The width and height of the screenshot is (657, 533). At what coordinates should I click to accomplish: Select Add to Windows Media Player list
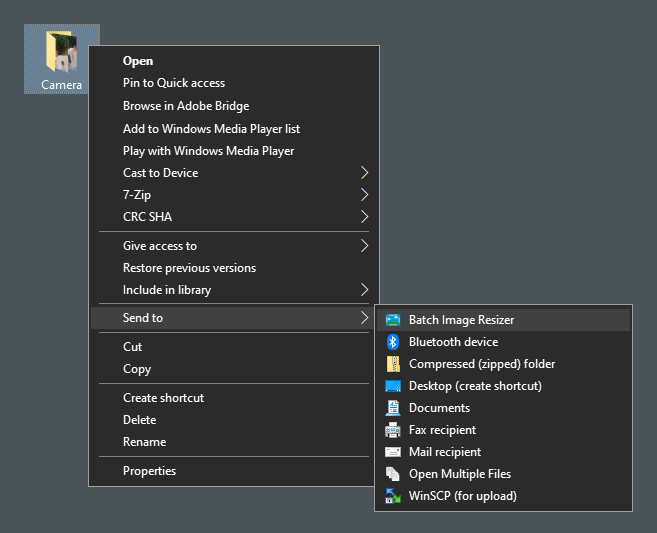234,129
